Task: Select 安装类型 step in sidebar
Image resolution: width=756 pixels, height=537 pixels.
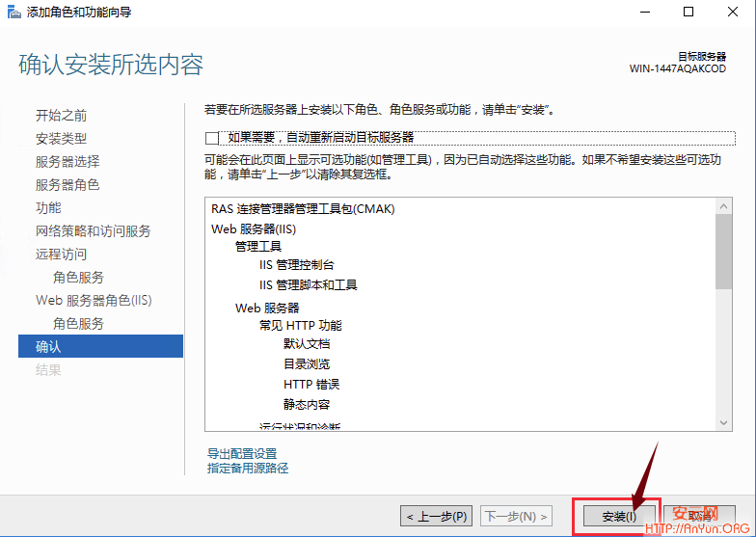Action: pos(62,139)
